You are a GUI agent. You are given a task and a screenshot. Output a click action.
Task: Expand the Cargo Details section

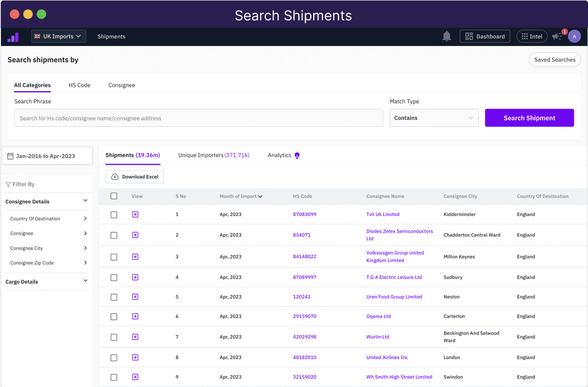click(85, 281)
